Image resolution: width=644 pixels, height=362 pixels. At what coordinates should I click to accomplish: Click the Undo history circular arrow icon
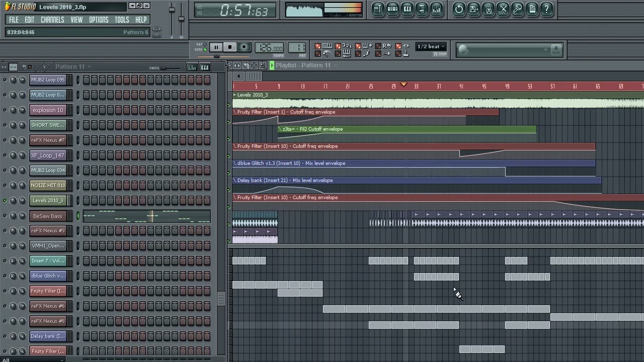point(459,9)
